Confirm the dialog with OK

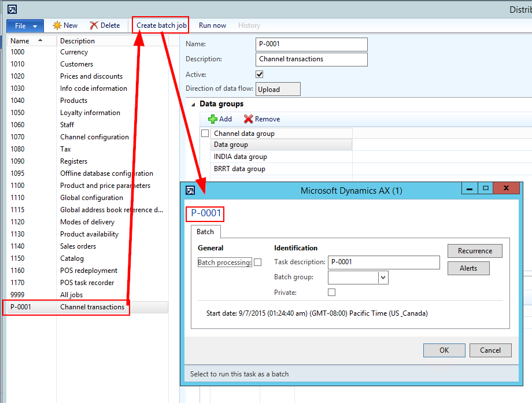(x=444, y=350)
